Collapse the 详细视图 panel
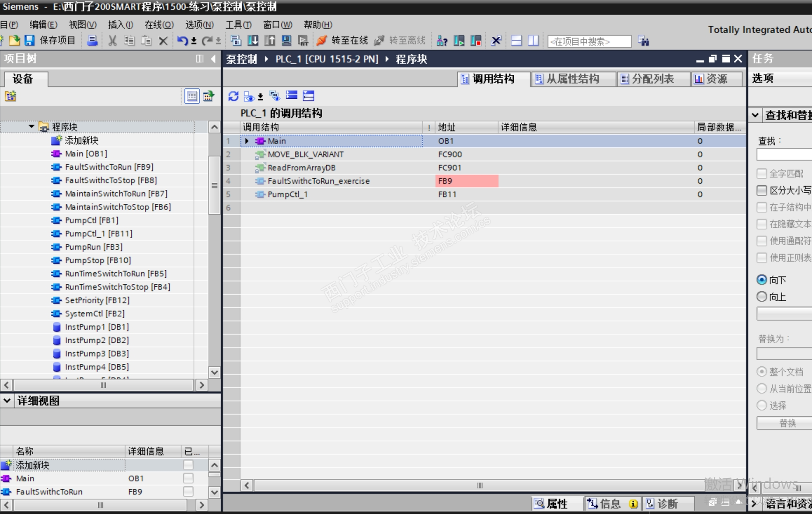 click(x=7, y=401)
